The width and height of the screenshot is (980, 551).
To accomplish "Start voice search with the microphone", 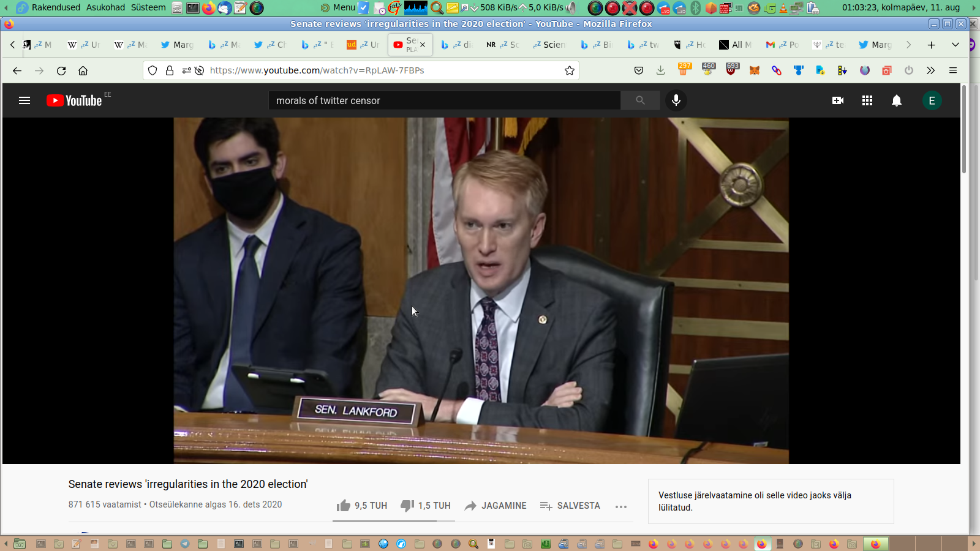I will [676, 100].
